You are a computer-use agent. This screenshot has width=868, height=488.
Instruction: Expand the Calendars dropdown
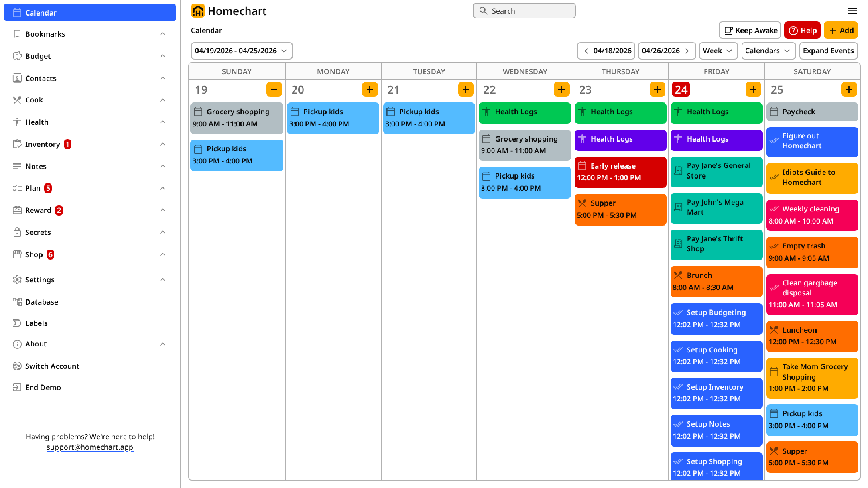pos(768,51)
